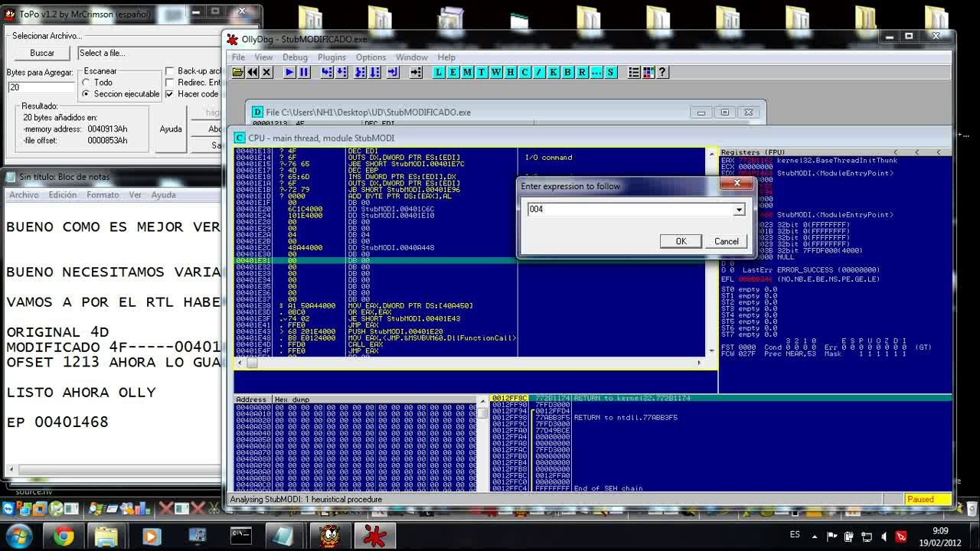The height and width of the screenshot is (551, 980).
Task: Switch to ToPo via its taskbar icon
Action: (330, 536)
